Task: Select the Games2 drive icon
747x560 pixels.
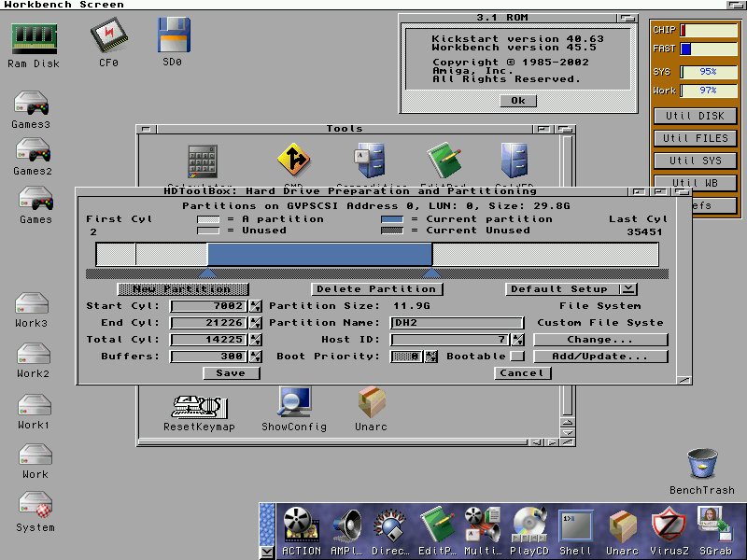Action: click(34, 150)
